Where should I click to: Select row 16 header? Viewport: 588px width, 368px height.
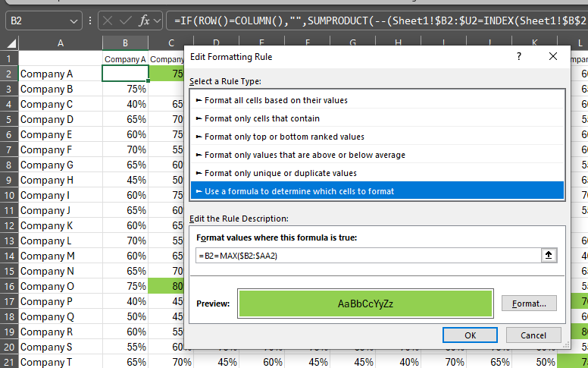click(9, 286)
